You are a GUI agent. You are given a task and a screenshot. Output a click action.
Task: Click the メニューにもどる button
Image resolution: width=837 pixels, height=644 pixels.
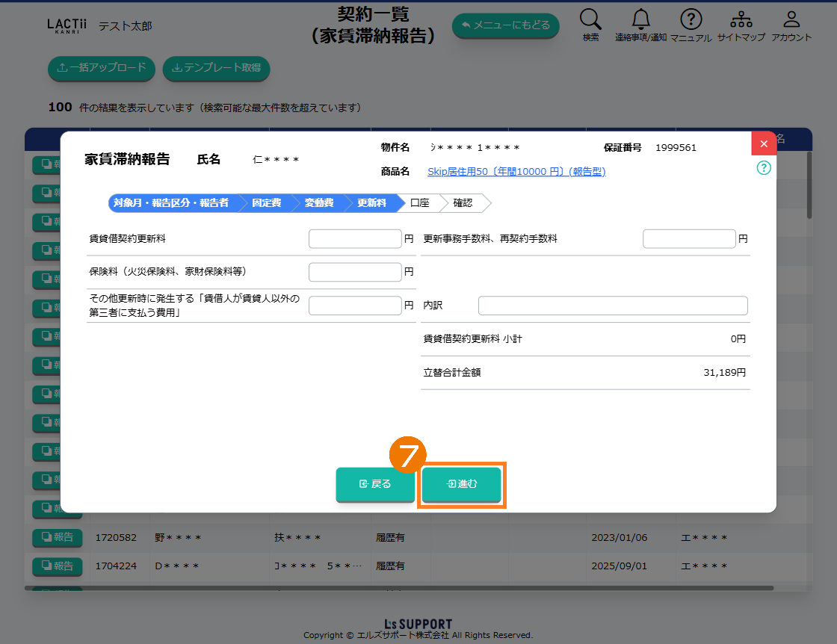505,25
